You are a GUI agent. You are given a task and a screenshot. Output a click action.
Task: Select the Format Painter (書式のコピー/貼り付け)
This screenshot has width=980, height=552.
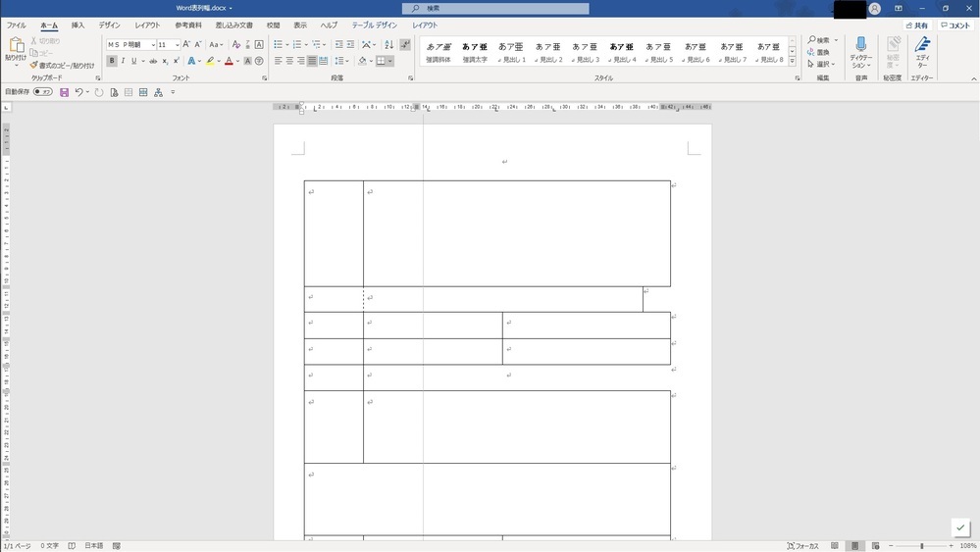pos(63,66)
